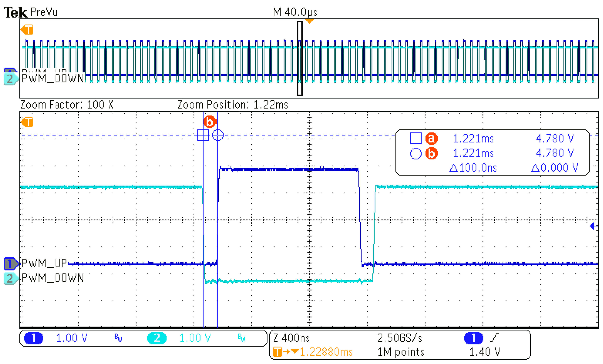Toggle the channel 1 blue badge

[x=34, y=338]
